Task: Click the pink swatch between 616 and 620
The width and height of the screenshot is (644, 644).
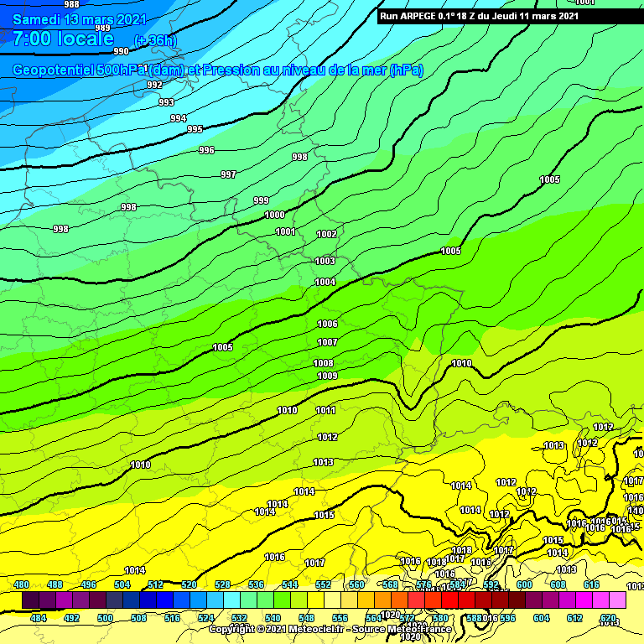Action: coord(600,600)
